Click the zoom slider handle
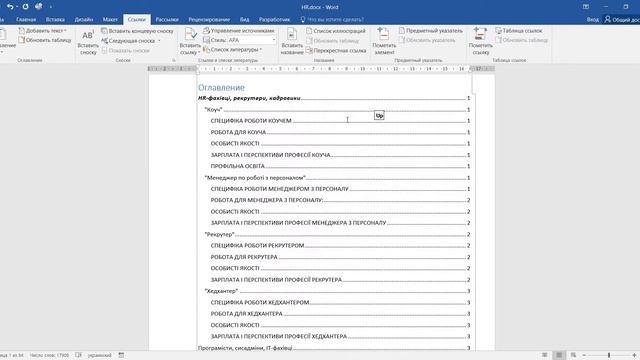Screen dimensions: 640x360 [x=609, y=356]
